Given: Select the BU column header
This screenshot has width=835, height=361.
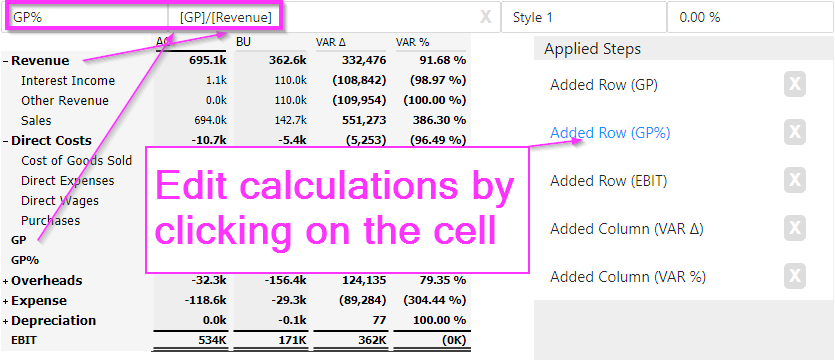Looking at the screenshot, I should click(243, 42).
